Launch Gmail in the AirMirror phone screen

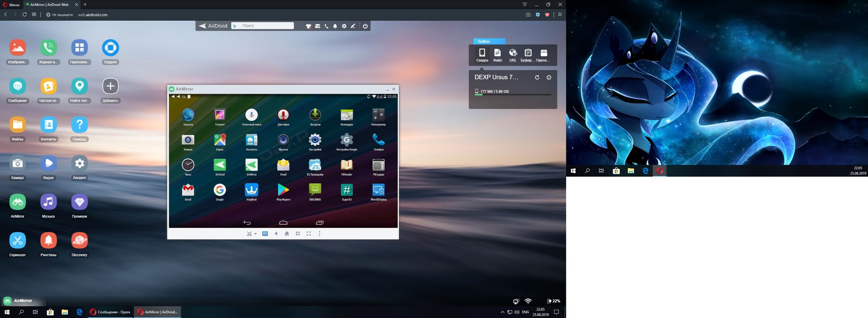click(x=188, y=190)
